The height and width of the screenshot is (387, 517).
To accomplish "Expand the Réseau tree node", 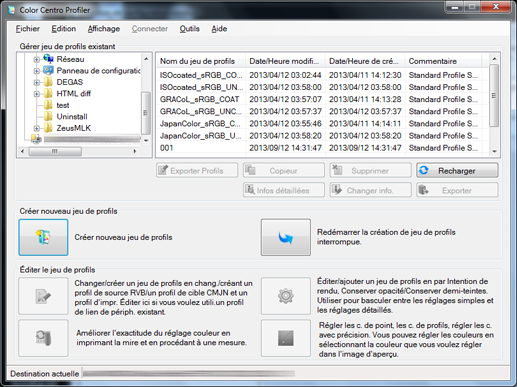I will point(36,60).
